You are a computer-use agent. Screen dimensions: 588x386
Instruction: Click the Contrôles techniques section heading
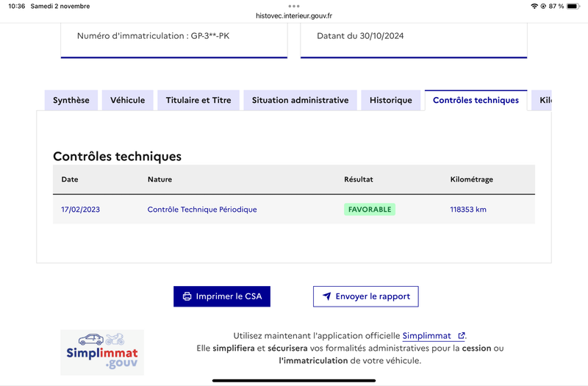pyautogui.click(x=117, y=157)
